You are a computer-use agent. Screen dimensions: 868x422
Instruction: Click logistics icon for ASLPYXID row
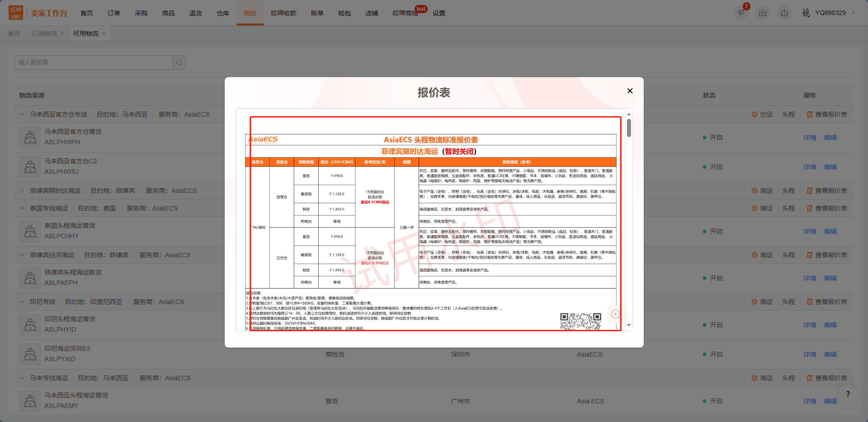(30, 354)
